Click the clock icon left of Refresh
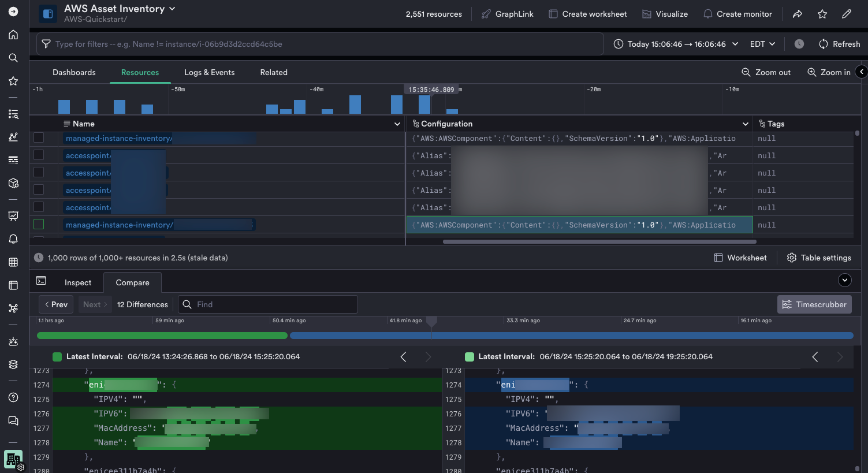 tap(799, 44)
